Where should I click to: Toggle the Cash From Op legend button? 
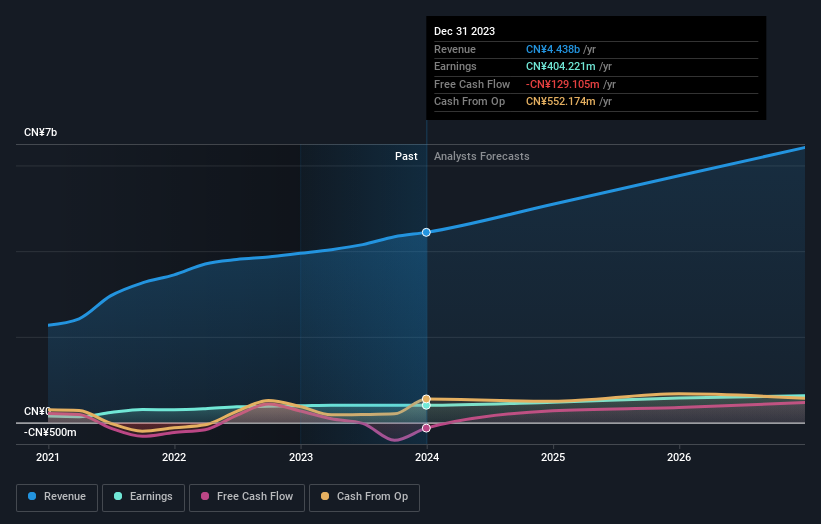(364, 497)
